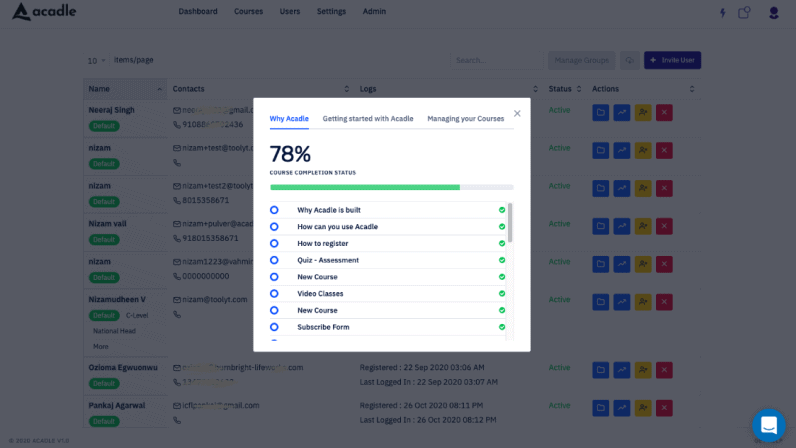Click assign user icon for Pankaj Agarwal
Screen dimensions: 796x448
(x=643, y=408)
